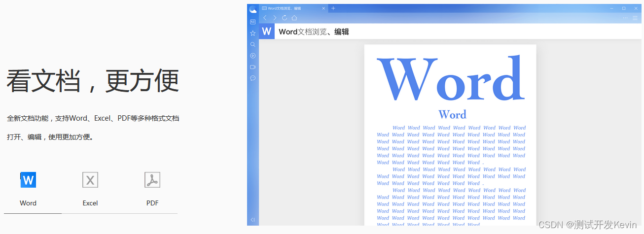The width and height of the screenshot is (644, 234).
Task: Maximize the browser window
Action: click(624, 8)
